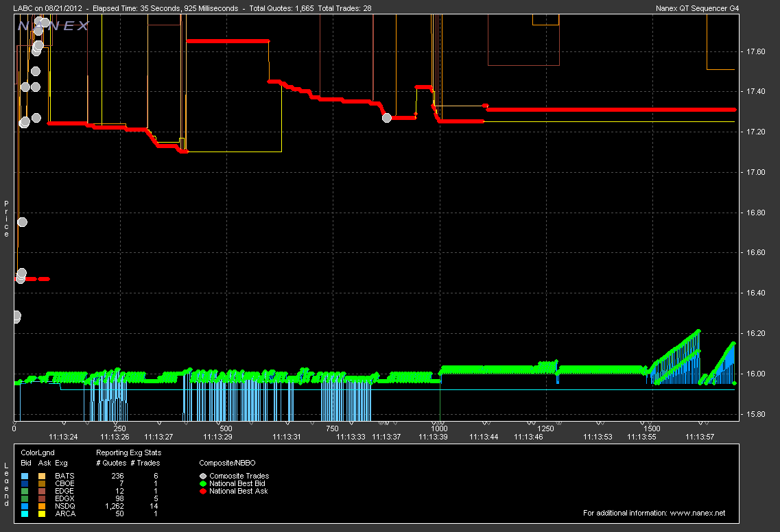
Task: Click the lone gray trade dot near sequence 875
Action: (386, 118)
